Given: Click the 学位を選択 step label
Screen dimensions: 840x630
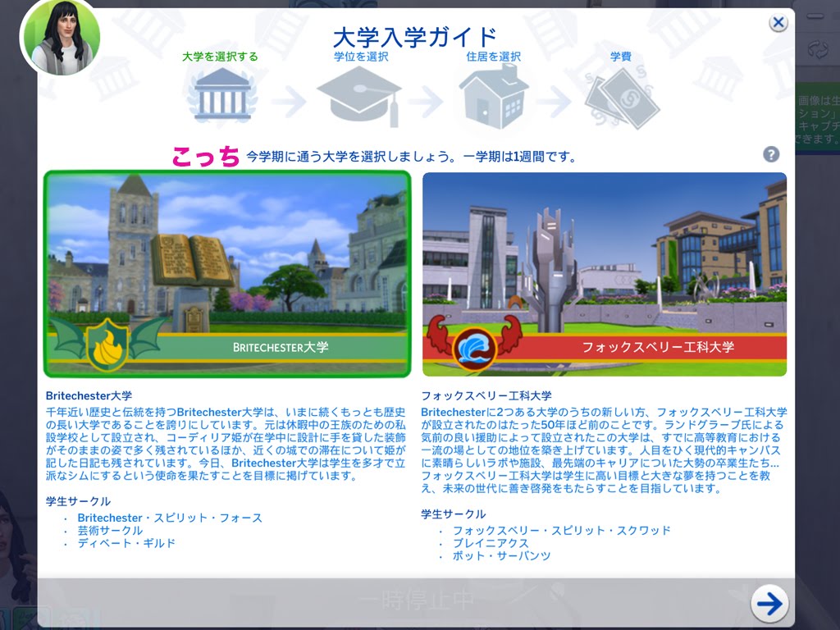Looking at the screenshot, I should click(361, 57).
